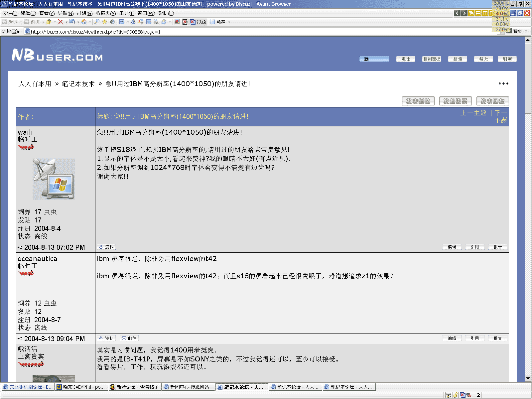Click 报告 report button on oceanautica's post

[497, 338]
